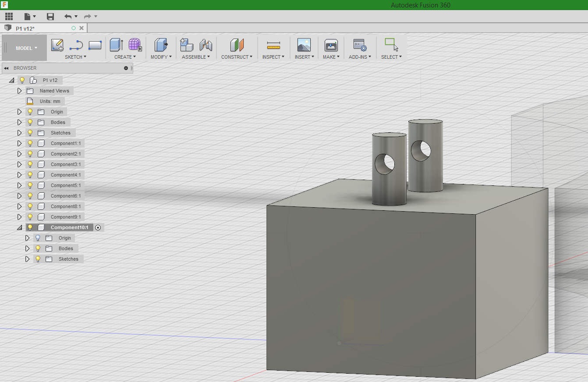This screenshot has width=588, height=382.
Task: Click the hole in the taller cylinder
Action: pos(421,150)
